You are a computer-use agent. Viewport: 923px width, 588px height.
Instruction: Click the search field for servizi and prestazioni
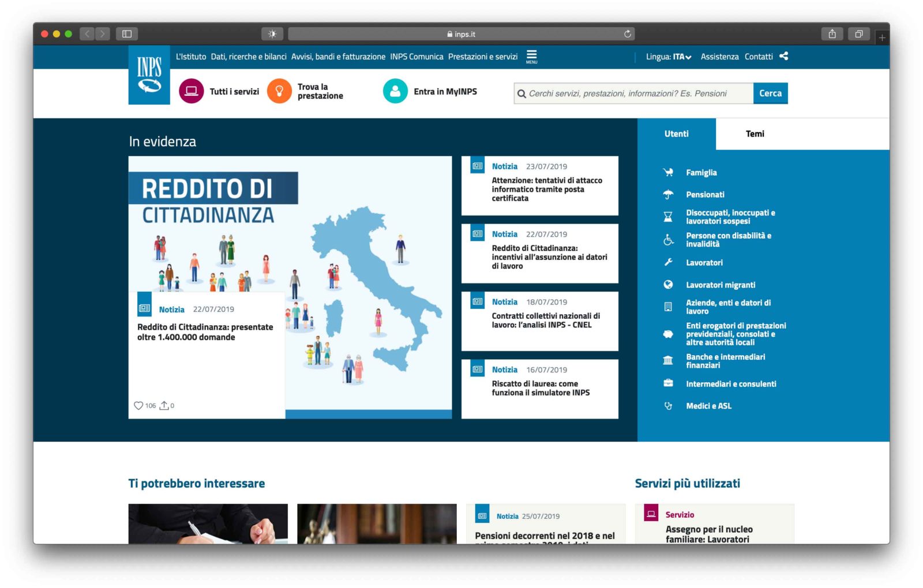point(633,93)
